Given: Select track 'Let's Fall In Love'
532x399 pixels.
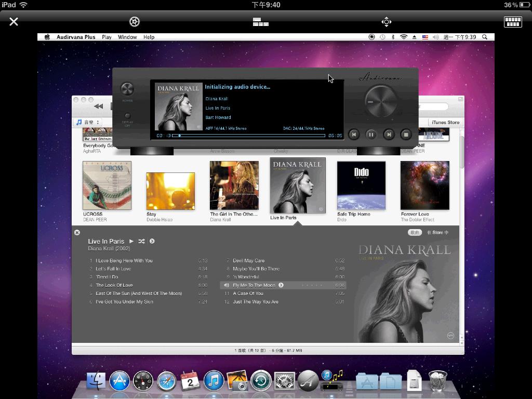Looking at the screenshot, I should pyautogui.click(x=148, y=269).
